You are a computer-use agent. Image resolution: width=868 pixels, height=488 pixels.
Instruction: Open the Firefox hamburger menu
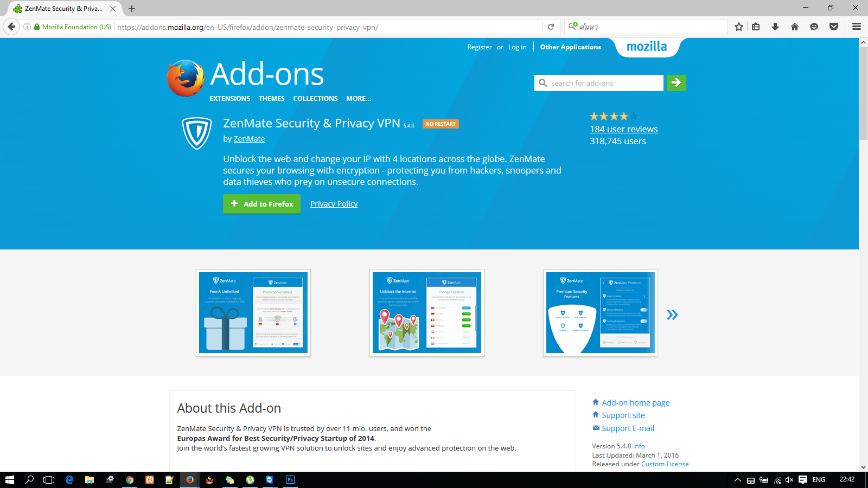coord(857,27)
